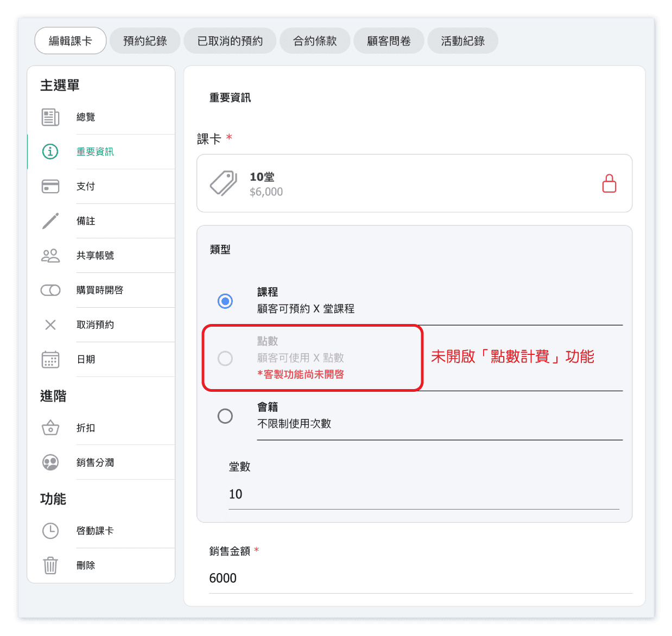Image resolution: width=672 pixels, height=636 pixels.
Task: Click the 銷售金額 input field showing 6000
Action: point(420,578)
